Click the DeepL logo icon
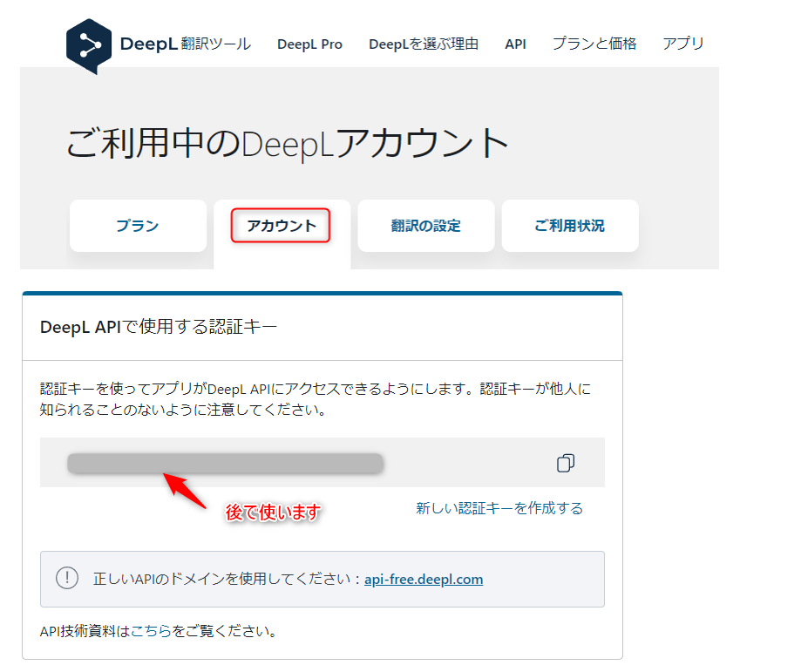The height and width of the screenshot is (672, 801). point(89,46)
